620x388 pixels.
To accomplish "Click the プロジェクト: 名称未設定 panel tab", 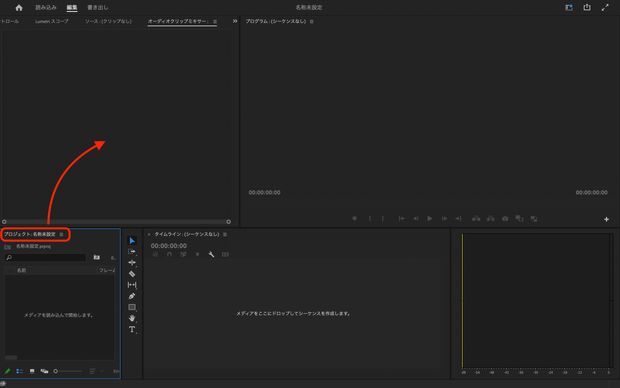I will tap(30, 234).
